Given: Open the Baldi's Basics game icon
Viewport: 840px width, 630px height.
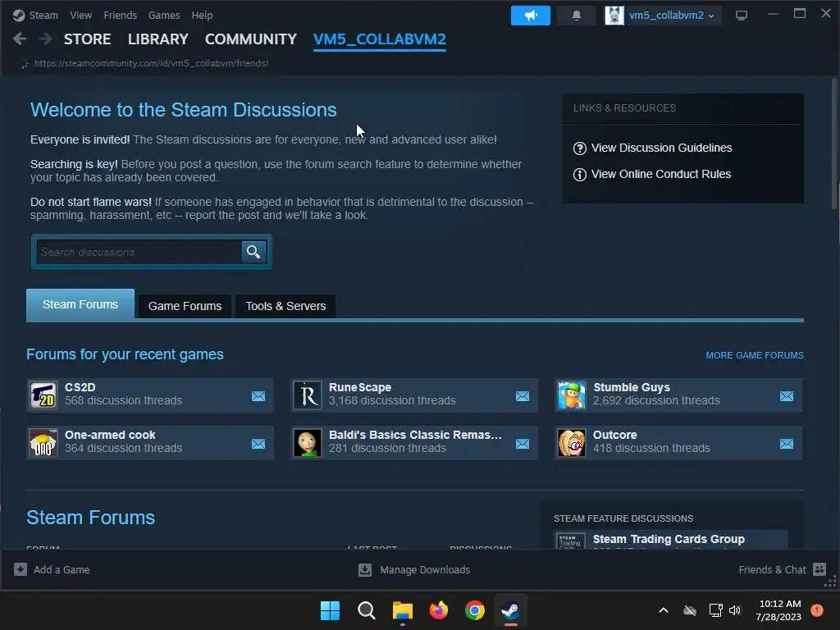Looking at the screenshot, I should (x=308, y=443).
